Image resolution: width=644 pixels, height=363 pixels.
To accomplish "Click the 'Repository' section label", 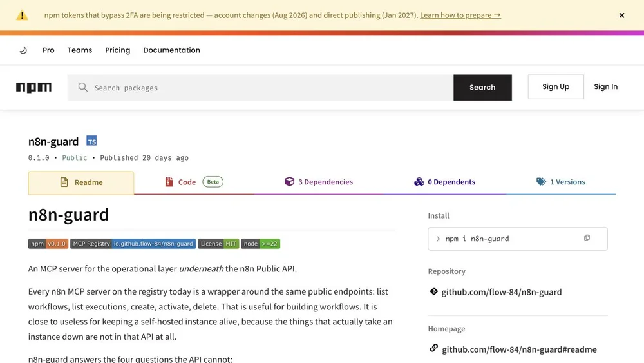I will 447,271.
